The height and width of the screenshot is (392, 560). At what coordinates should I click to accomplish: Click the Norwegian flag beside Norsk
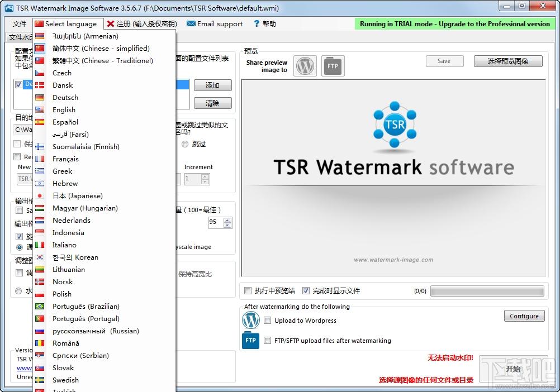(x=40, y=282)
